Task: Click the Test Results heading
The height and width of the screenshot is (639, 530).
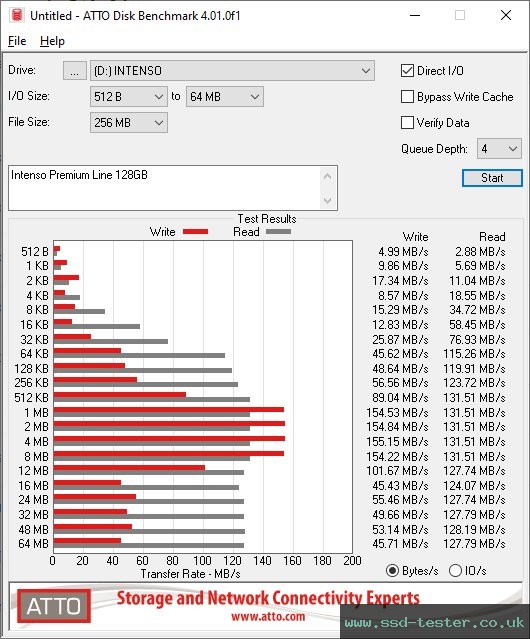Action: point(267,219)
